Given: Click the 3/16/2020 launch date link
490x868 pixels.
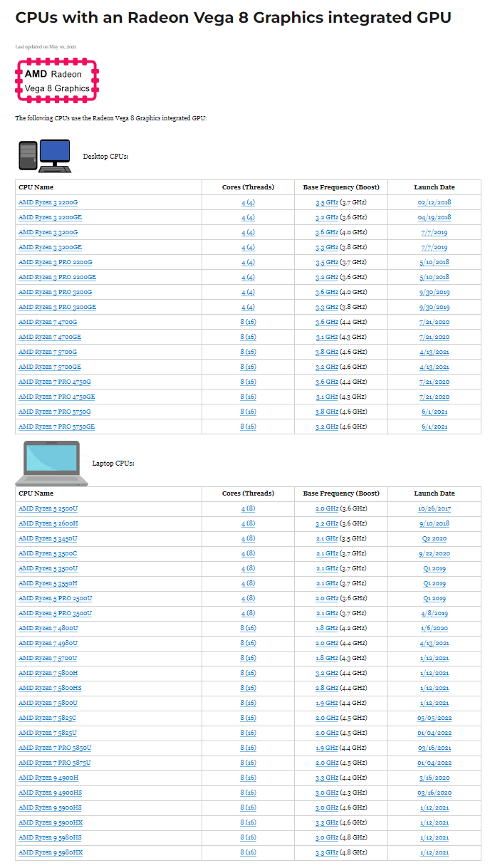Looking at the screenshot, I should pos(434,778).
